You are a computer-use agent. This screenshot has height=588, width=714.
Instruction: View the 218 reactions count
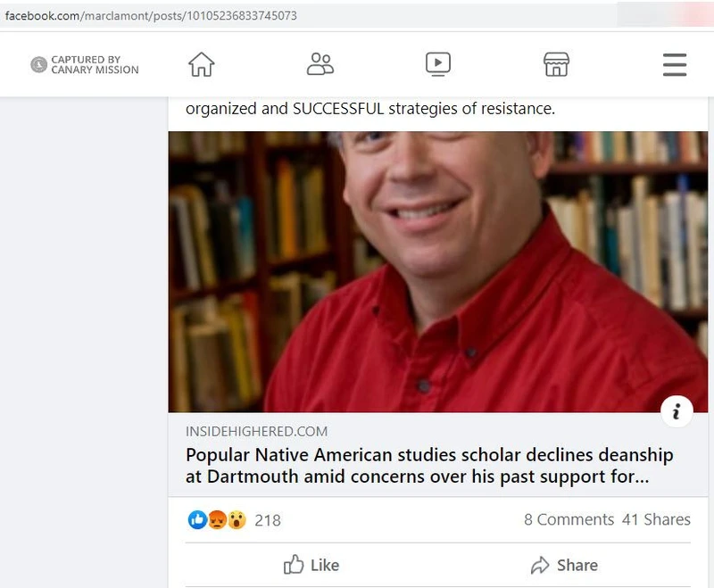(268, 519)
